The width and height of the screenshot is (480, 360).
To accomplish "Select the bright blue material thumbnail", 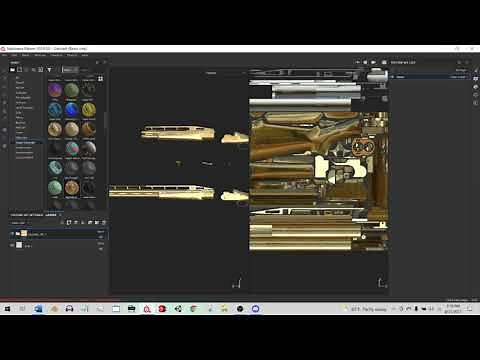I will pos(71,110).
